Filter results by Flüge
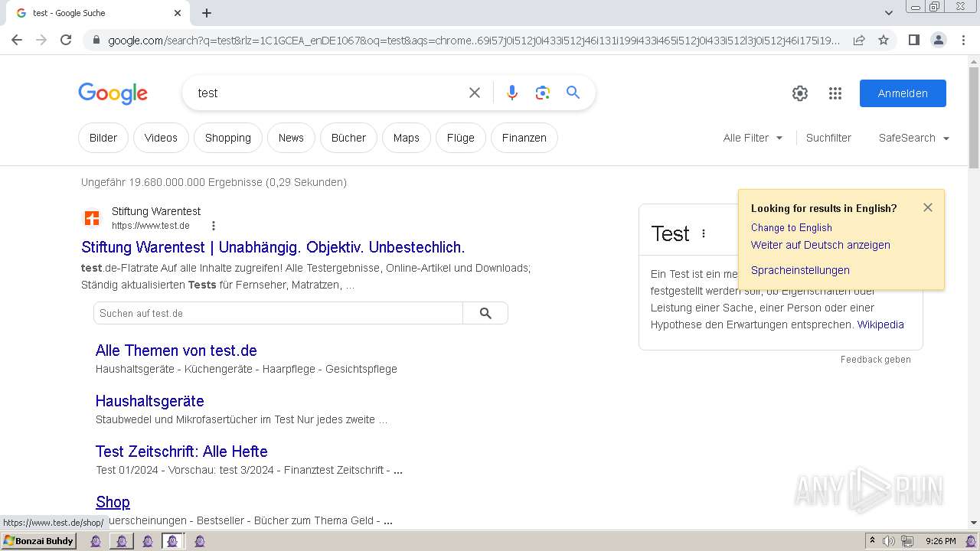The width and height of the screenshot is (980, 551). point(461,138)
